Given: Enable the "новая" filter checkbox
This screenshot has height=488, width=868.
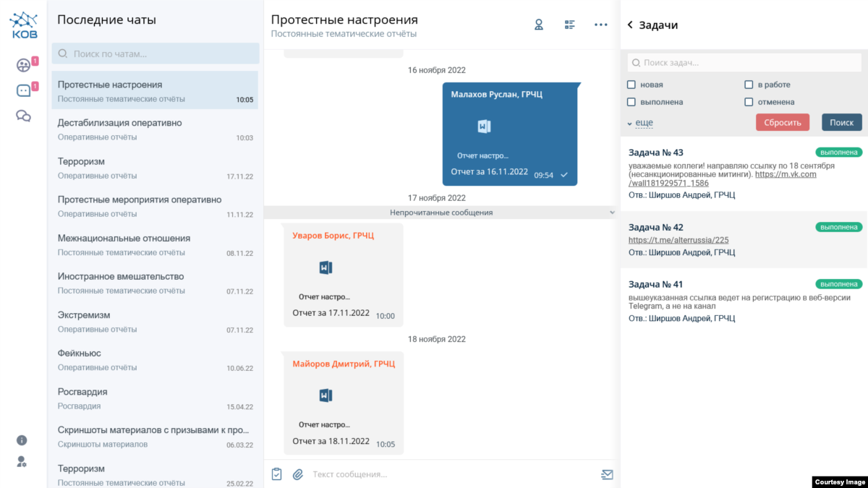Looking at the screenshot, I should (631, 85).
